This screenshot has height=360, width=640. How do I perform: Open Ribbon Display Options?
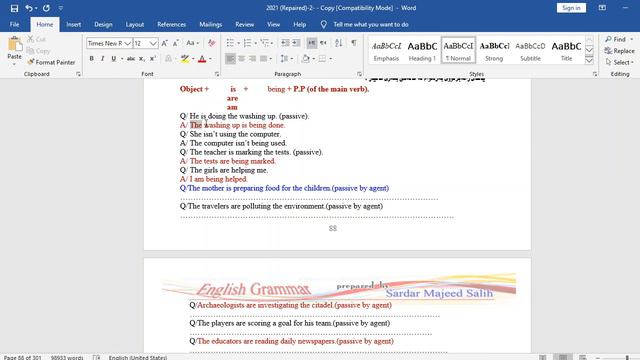pos(602,8)
